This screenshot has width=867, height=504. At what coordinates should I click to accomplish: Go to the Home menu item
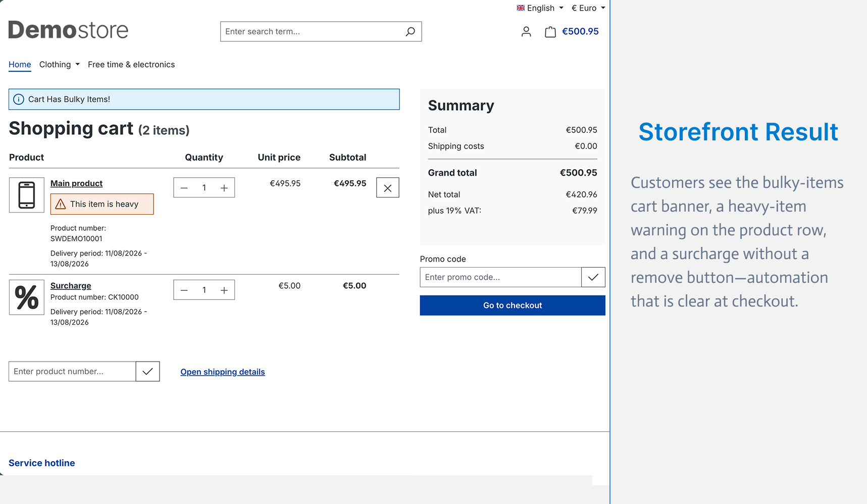[20, 65]
